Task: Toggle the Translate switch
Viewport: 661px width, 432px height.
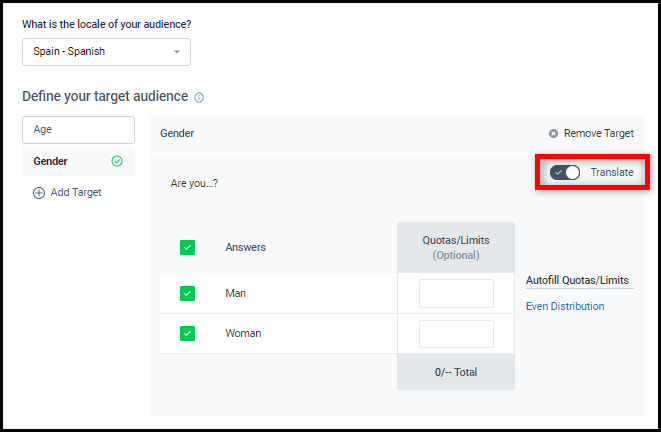Action: pyautogui.click(x=564, y=172)
